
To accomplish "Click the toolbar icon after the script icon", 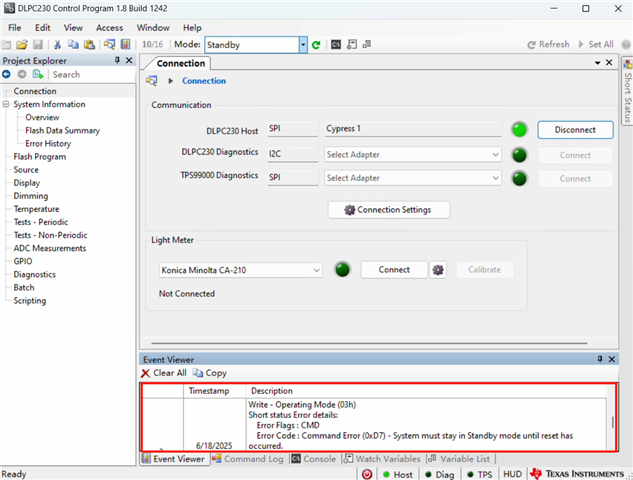I will pos(367,44).
